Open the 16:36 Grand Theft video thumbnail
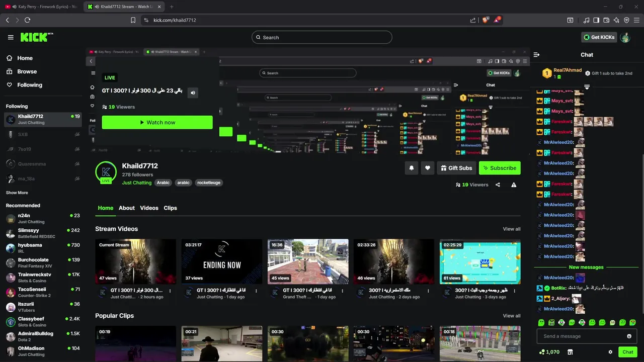 coord(308,261)
